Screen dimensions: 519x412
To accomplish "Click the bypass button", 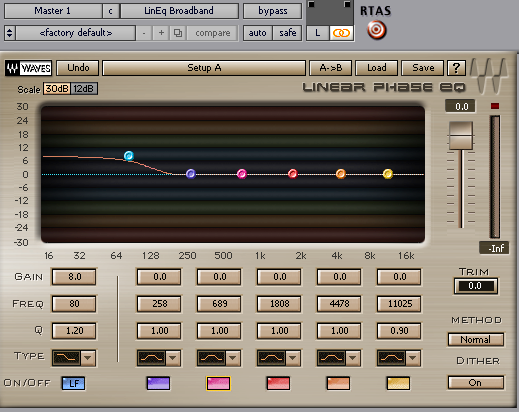I will point(273,11).
